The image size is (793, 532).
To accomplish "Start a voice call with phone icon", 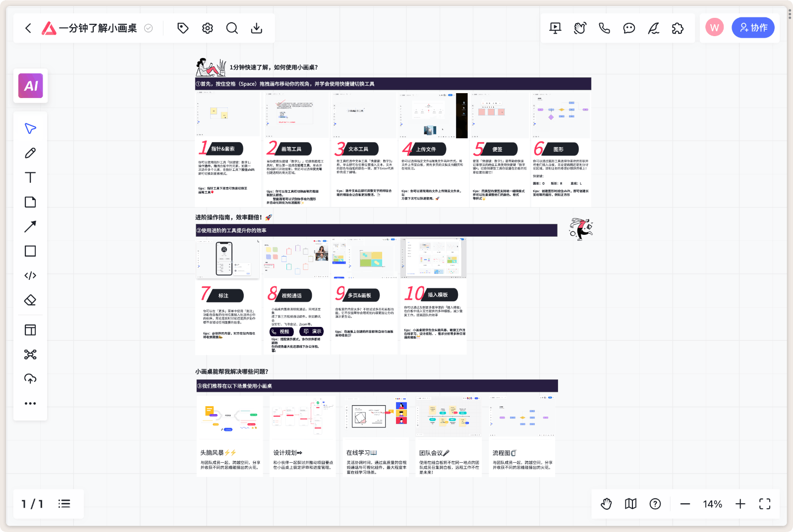I will pos(605,28).
